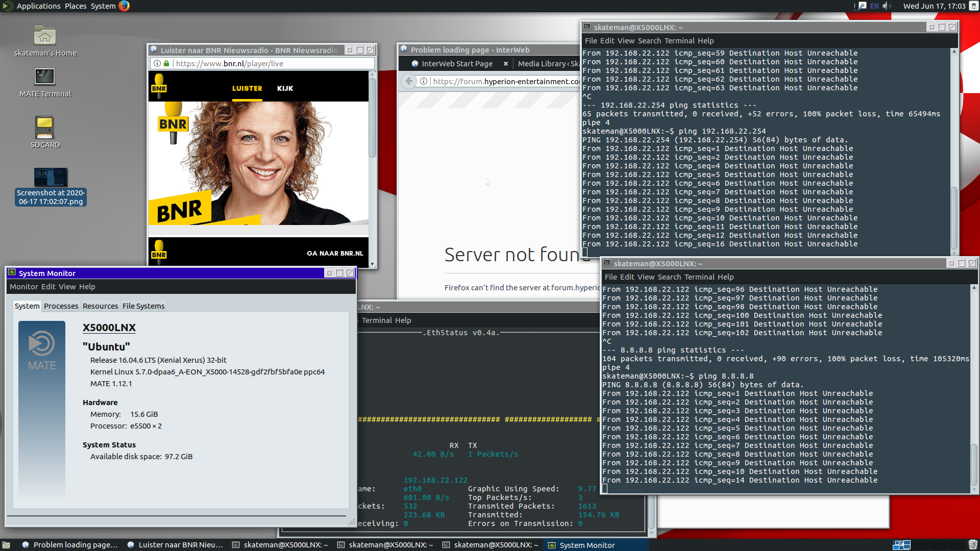Open the Help menu in the EthStatus terminal
Viewport: 980px width, 551px height.
pos(403,320)
